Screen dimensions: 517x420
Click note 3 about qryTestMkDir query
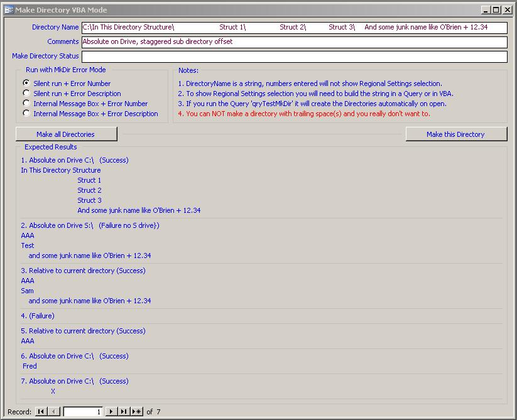tap(312, 104)
